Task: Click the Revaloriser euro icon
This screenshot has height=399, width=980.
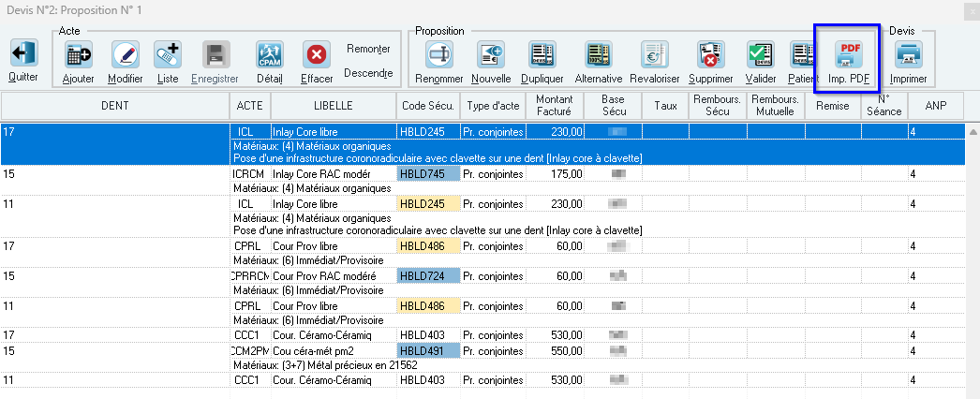Action: coord(654,55)
